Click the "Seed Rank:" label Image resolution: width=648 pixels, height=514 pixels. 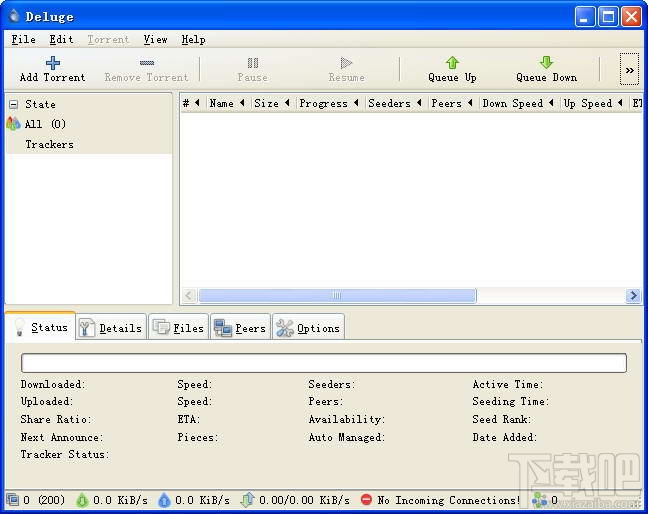502,419
